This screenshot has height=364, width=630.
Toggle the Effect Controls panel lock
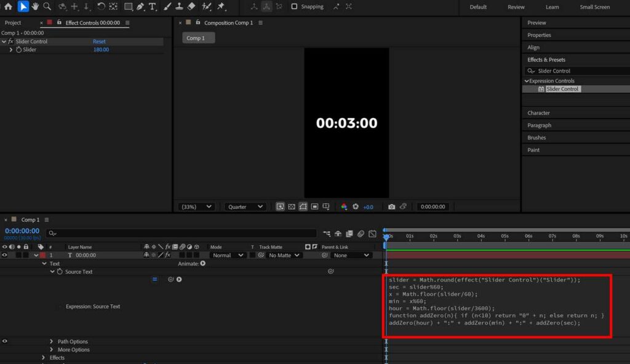point(59,23)
